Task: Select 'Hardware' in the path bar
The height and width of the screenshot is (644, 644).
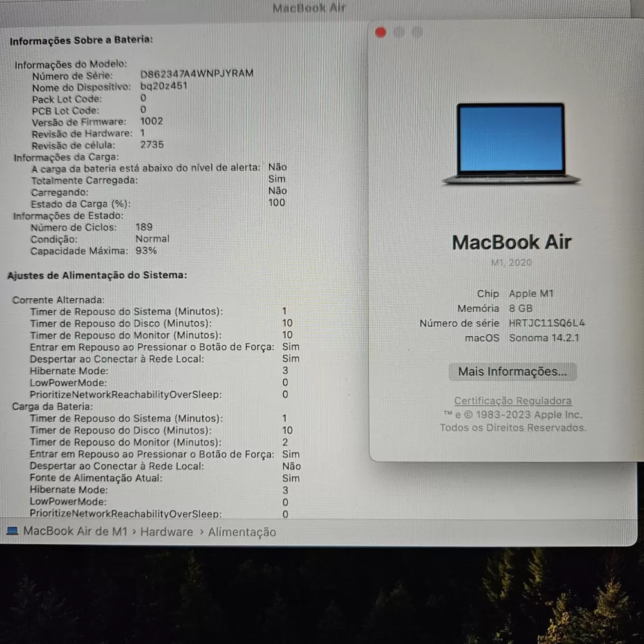Action: pyautogui.click(x=166, y=532)
